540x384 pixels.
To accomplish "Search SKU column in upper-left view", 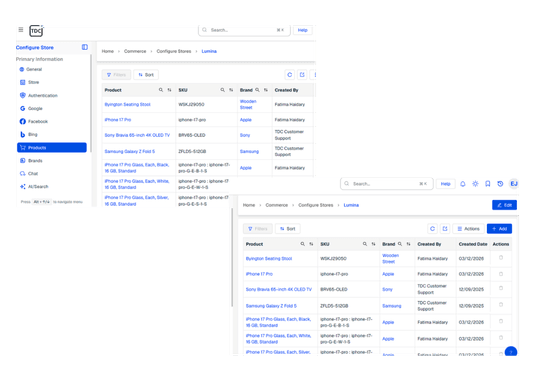I will (x=222, y=90).
